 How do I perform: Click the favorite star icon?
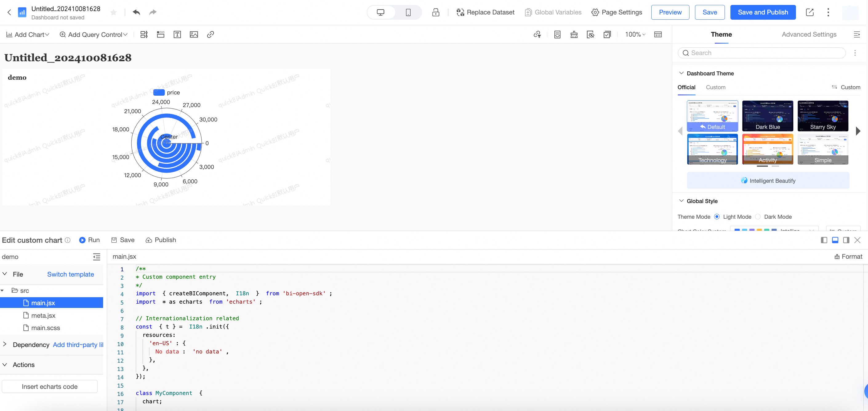(114, 13)
